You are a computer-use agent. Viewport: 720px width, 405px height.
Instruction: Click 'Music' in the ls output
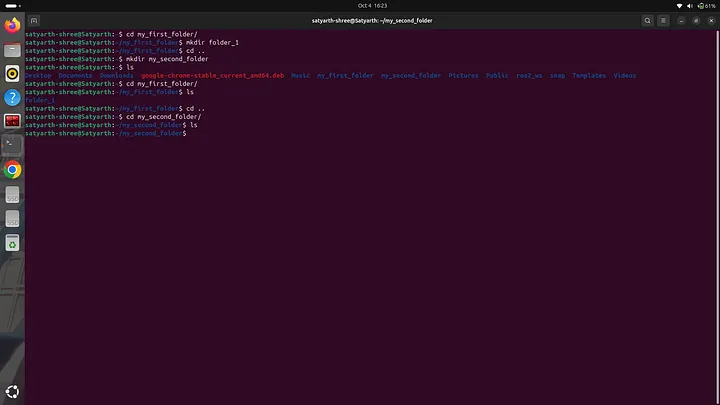[300, 75]
